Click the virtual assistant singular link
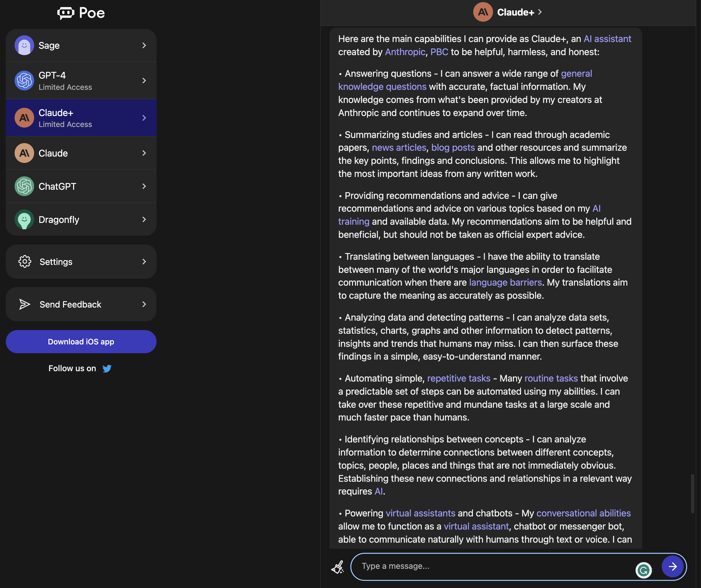Image resolution: width=701 pixels, height=588 pixels. coord(476,526)
